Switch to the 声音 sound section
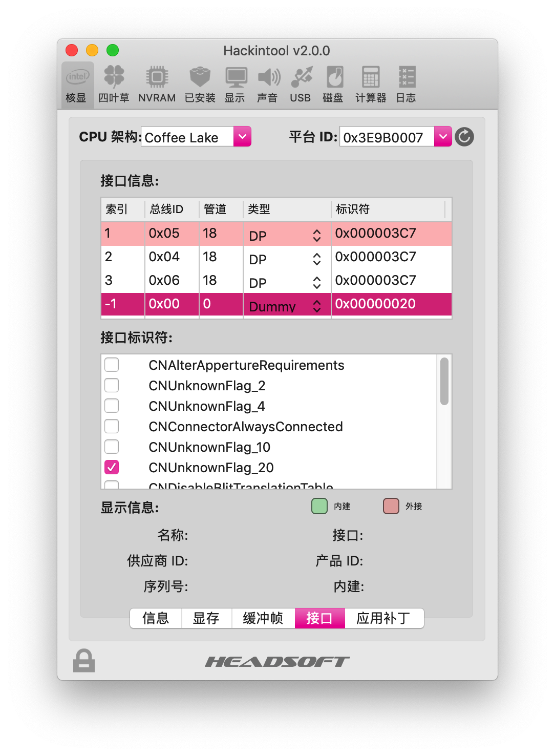555x756 pixels. pos(268,85)
